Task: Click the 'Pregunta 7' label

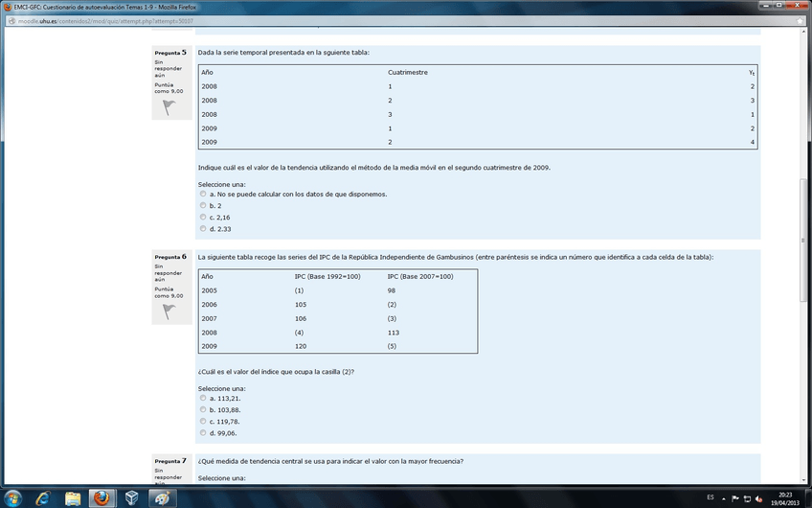Action: [170, 461]
